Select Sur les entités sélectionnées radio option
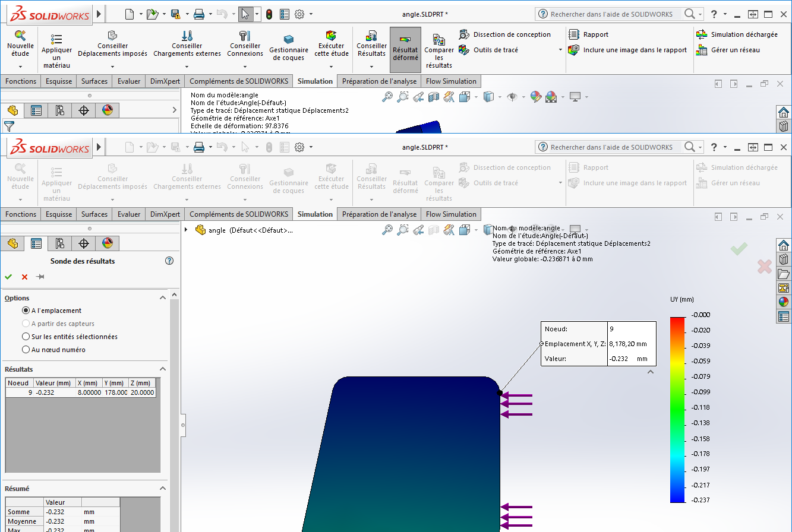Screen dimensions: 792x532 click(26, 337)
